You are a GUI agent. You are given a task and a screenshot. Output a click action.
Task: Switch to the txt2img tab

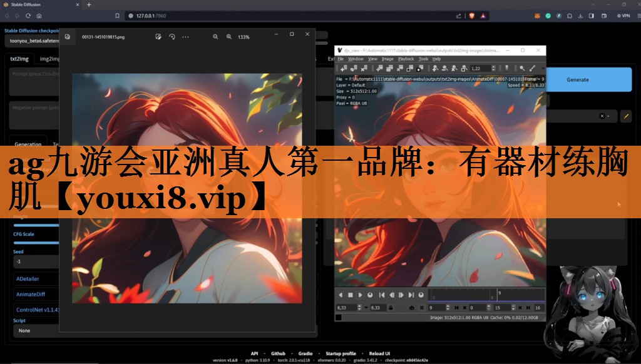click(19, 59)
